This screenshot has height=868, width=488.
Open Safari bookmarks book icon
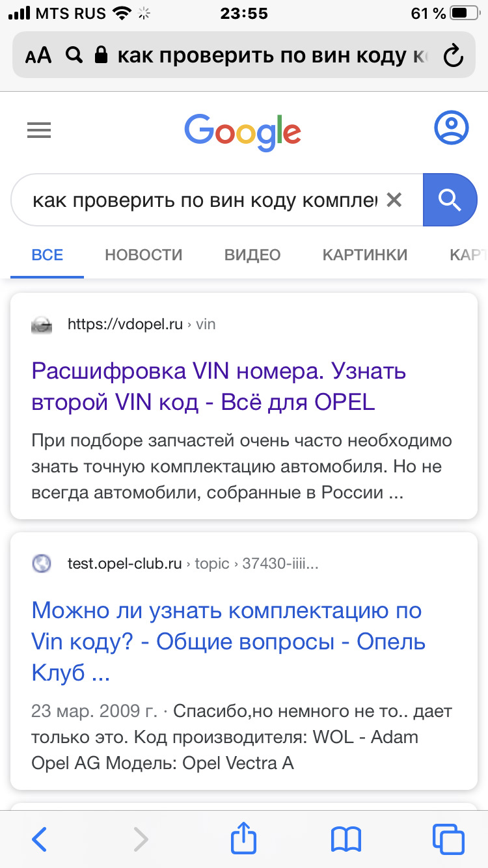point(346,839)
